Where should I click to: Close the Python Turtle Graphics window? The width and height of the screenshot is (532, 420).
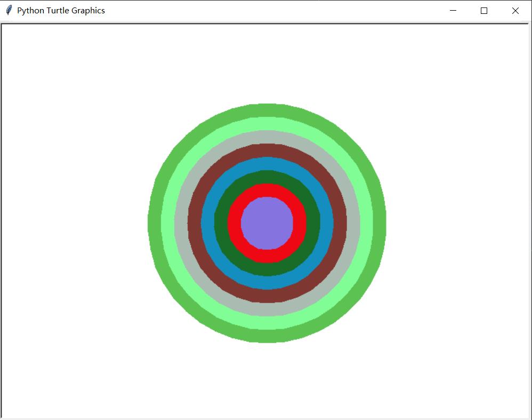click(x=515, y=11)
